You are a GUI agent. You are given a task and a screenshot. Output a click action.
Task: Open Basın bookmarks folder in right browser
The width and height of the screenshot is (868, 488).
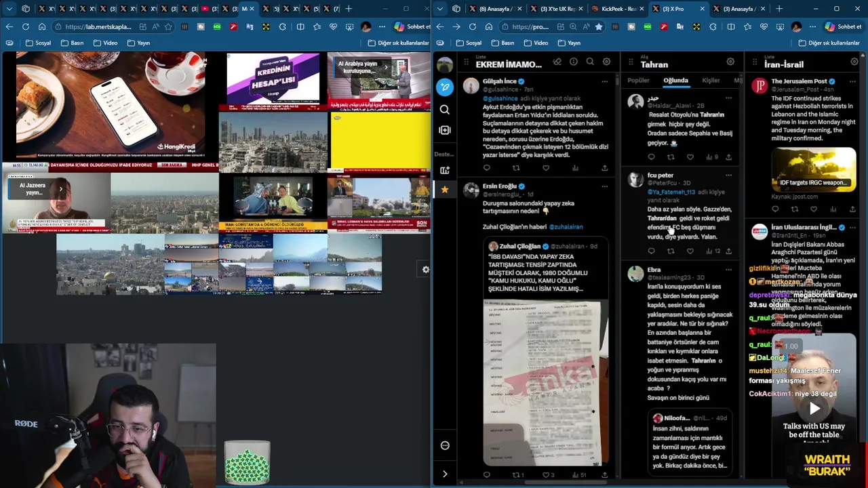tap(501, 43)
